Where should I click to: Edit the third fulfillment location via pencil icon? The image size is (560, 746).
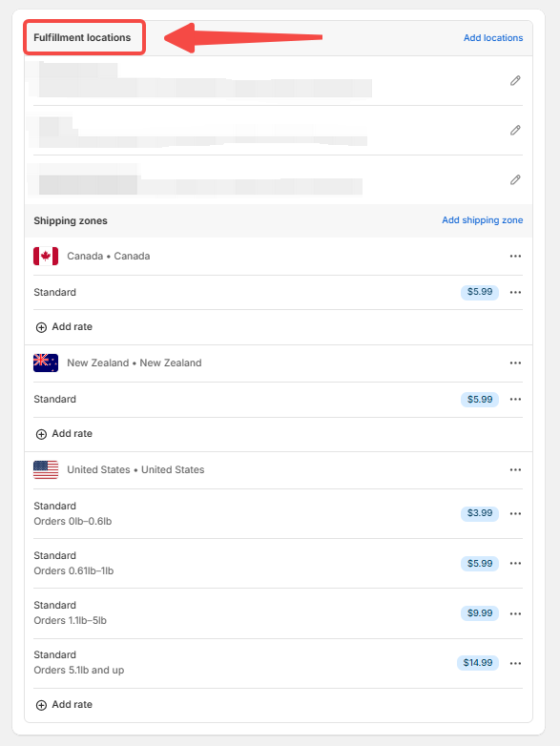coord(515,179)
